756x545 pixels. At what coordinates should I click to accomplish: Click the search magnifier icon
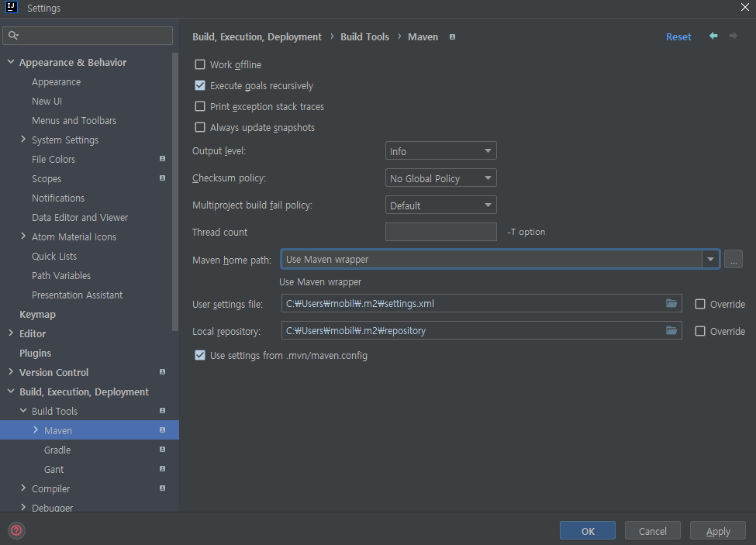[x=14, y=36]
